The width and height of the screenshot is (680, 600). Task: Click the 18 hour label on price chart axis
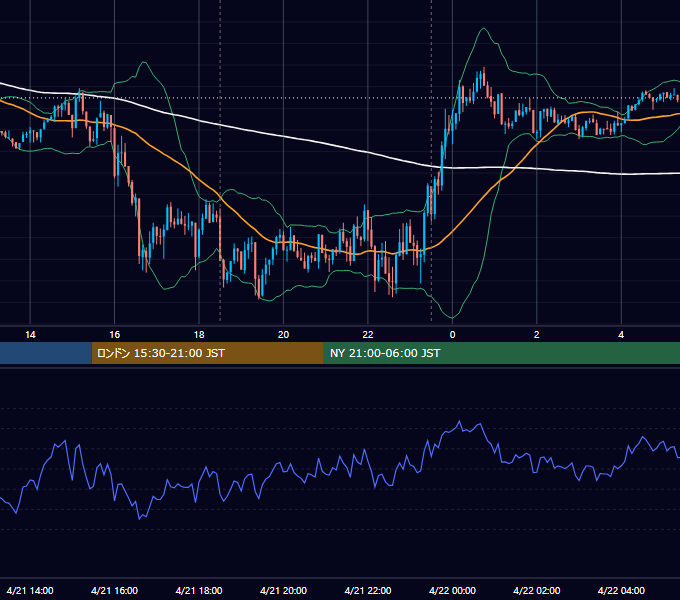click(x=199, y=335)
